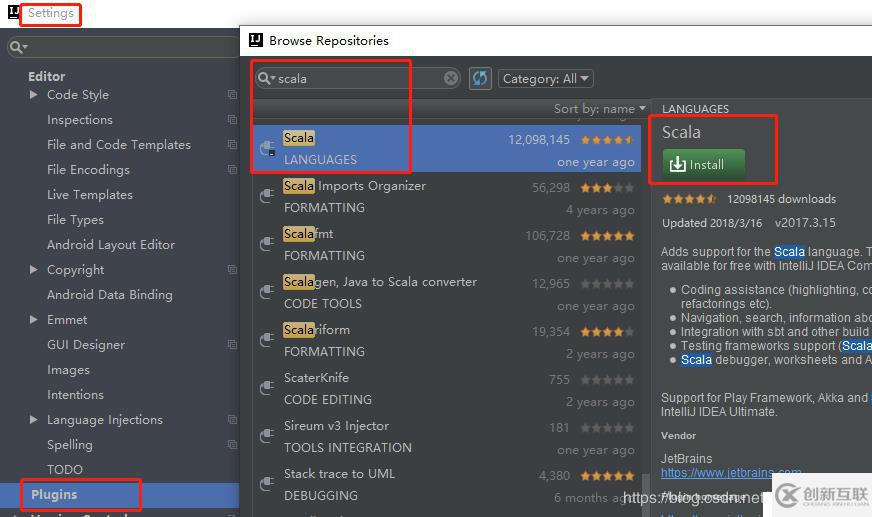Viewport: 872px width, 517px height.
Task: Click the IntelliJ logo in Browse Repositories title
Action: [x=256, y=40]
